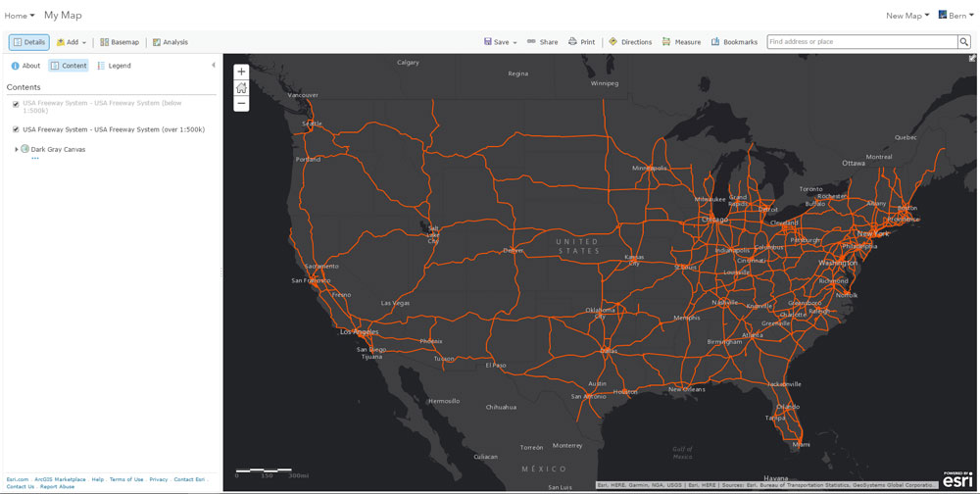Click the Seattle label on map

click(x=312, y=123)
